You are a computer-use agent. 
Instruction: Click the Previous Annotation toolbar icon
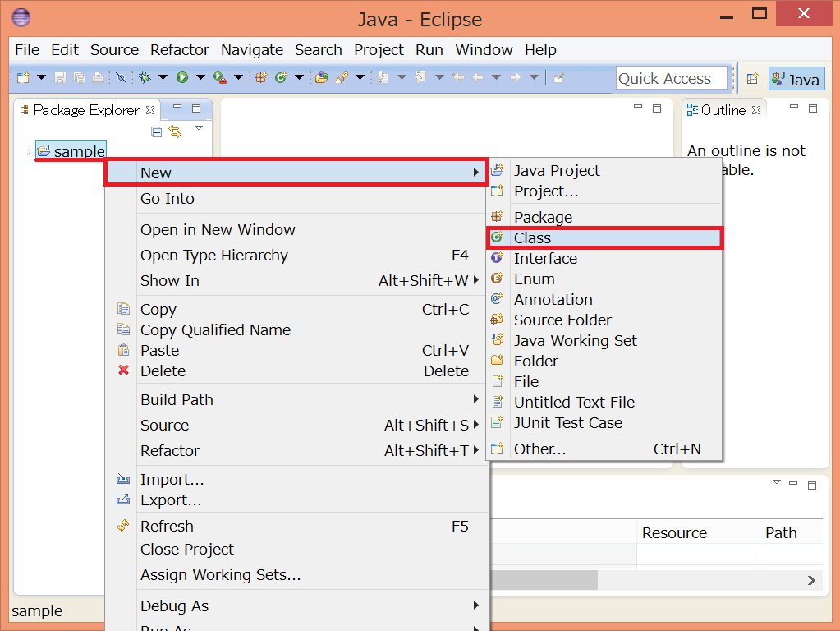tap(420, 78)
